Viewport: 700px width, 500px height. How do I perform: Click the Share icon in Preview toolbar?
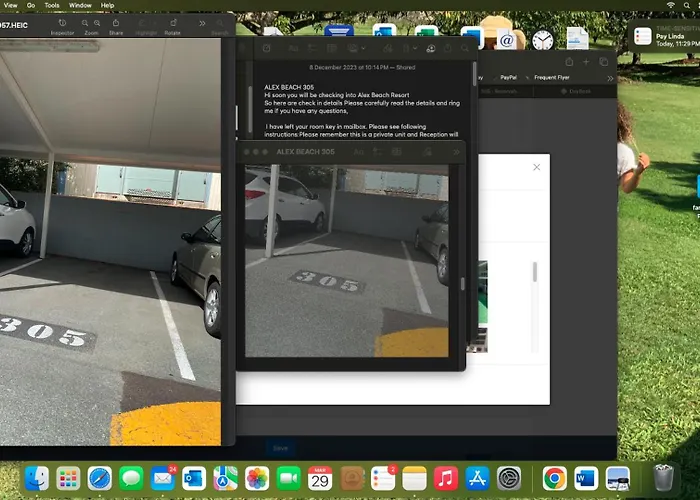coord(116,22)
